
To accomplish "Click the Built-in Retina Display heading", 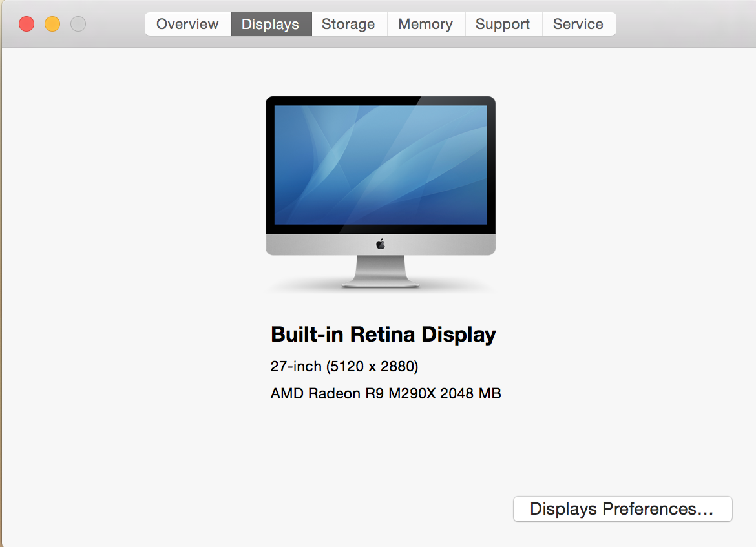I will [383, 335].
